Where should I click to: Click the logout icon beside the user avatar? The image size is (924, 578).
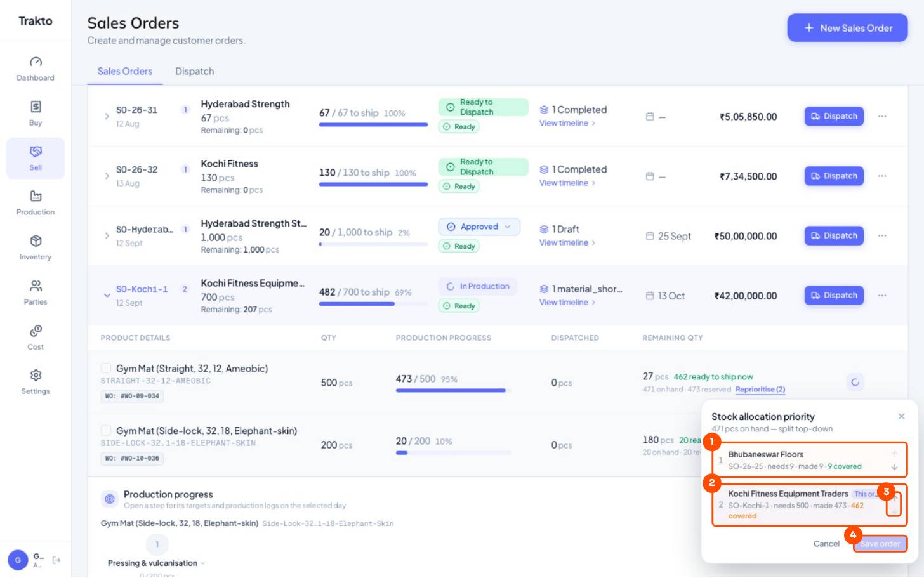pos(56,560)
